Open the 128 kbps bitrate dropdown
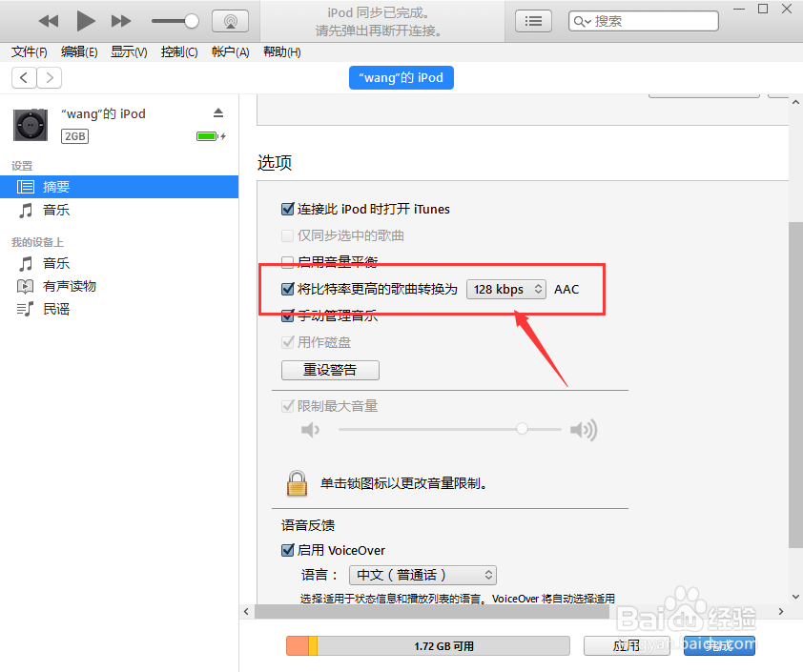The height and width of the screenshot is (672, 803). (506, 289)
